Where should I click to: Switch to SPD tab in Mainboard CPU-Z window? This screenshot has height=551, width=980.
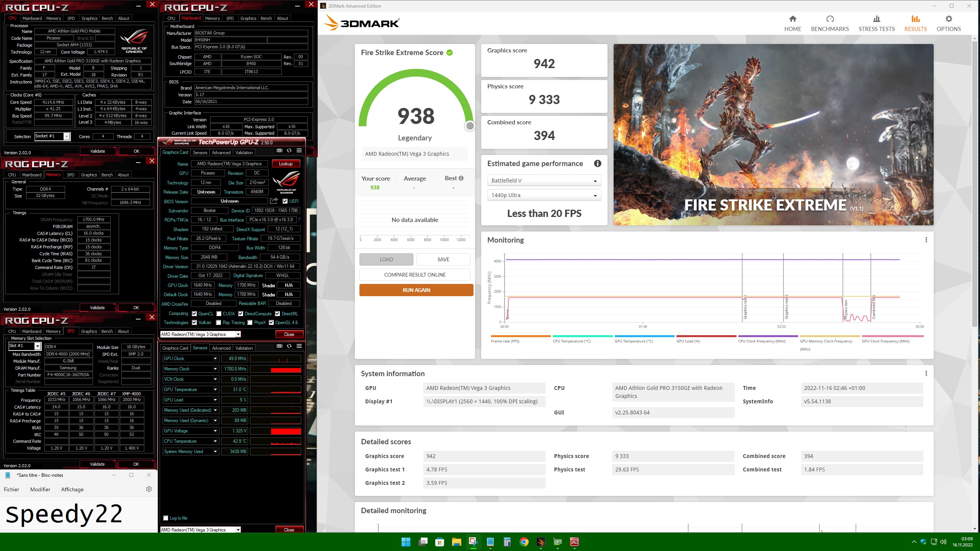(230, 18)
